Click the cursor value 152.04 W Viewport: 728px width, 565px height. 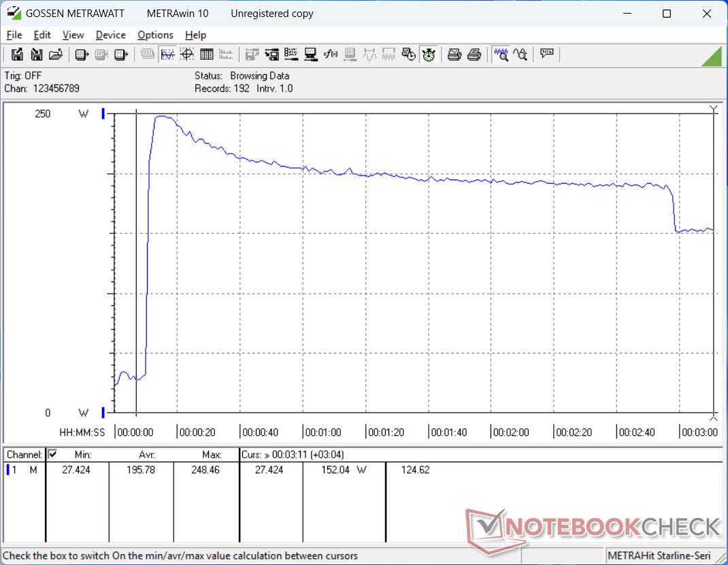[344, 470]
